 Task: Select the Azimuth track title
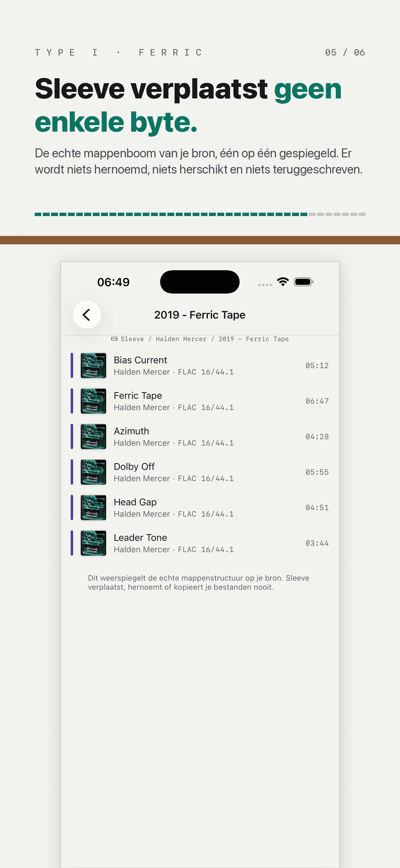131,431
